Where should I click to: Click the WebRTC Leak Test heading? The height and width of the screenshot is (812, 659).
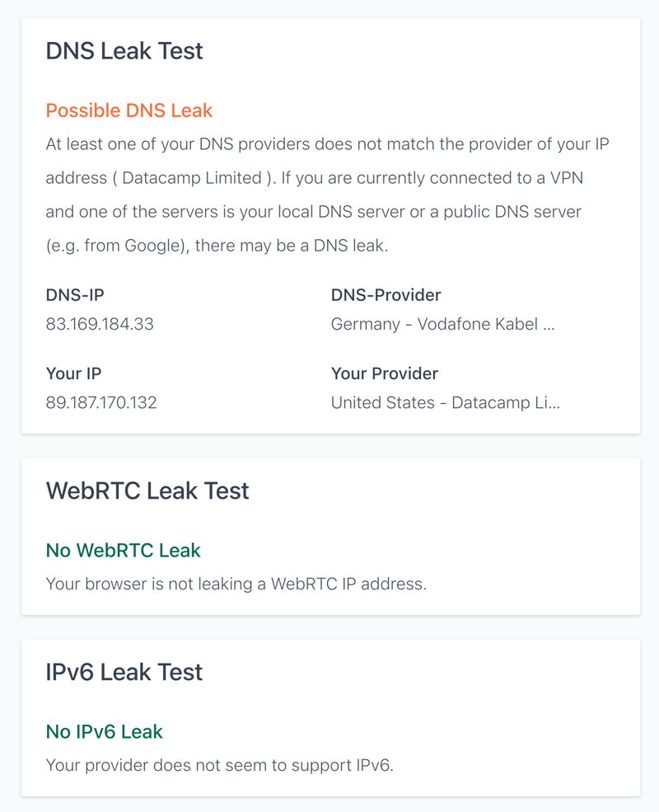tap(147, 491)
